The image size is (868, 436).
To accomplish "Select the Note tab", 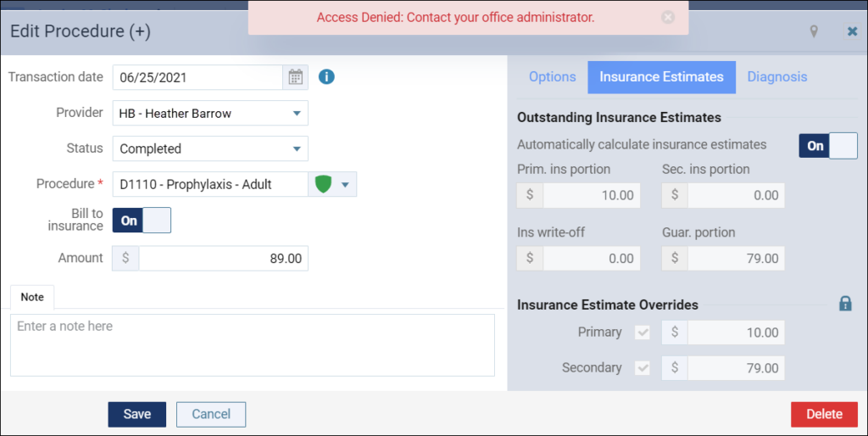I will (x=32, y=297).
